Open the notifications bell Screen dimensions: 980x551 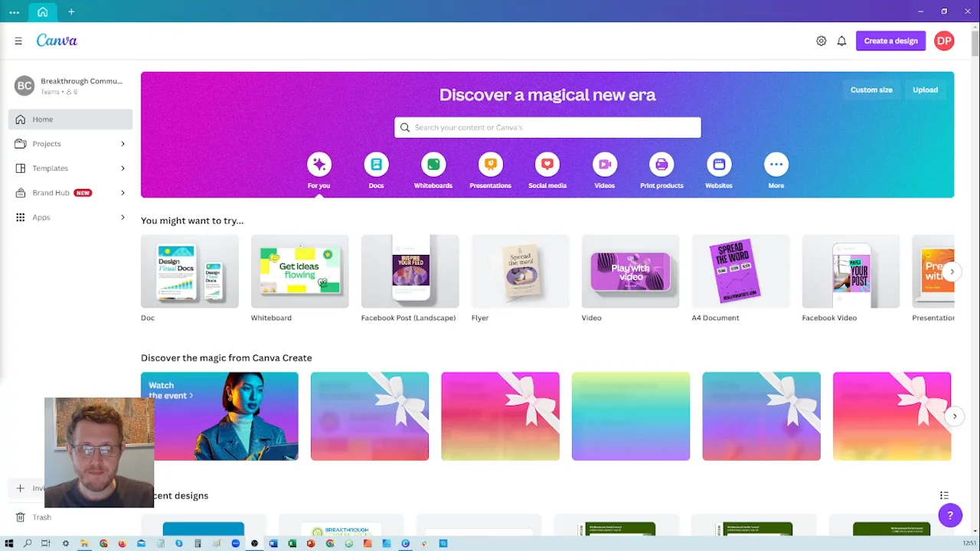(841, 41)
